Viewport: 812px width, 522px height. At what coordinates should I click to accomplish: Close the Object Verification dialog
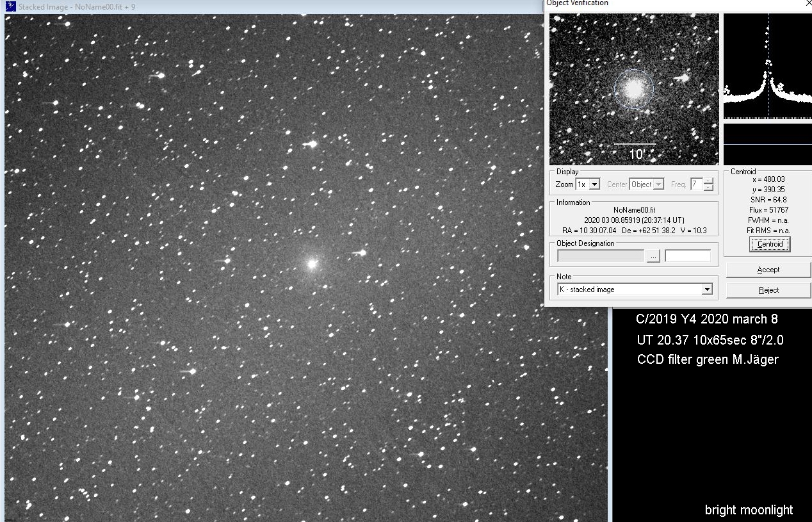808,3
